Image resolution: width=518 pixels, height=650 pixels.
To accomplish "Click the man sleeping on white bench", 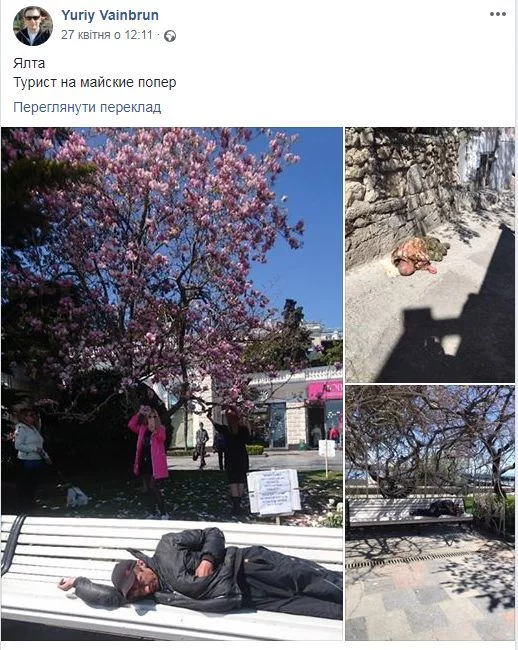I will pos(201,573).
